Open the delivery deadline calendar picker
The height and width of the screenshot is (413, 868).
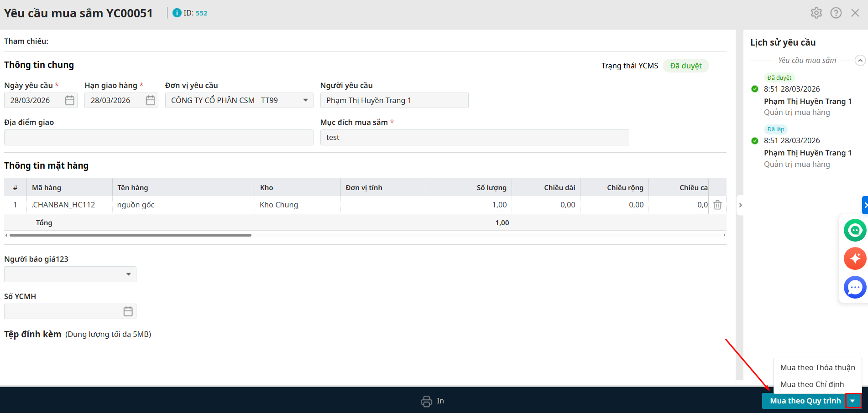(150, 100)
